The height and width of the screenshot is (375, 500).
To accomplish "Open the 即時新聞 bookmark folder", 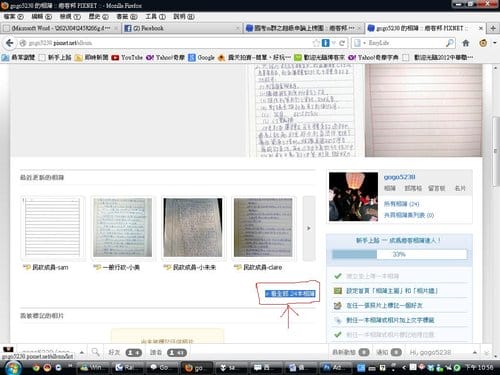I will (x=92, y=57).
